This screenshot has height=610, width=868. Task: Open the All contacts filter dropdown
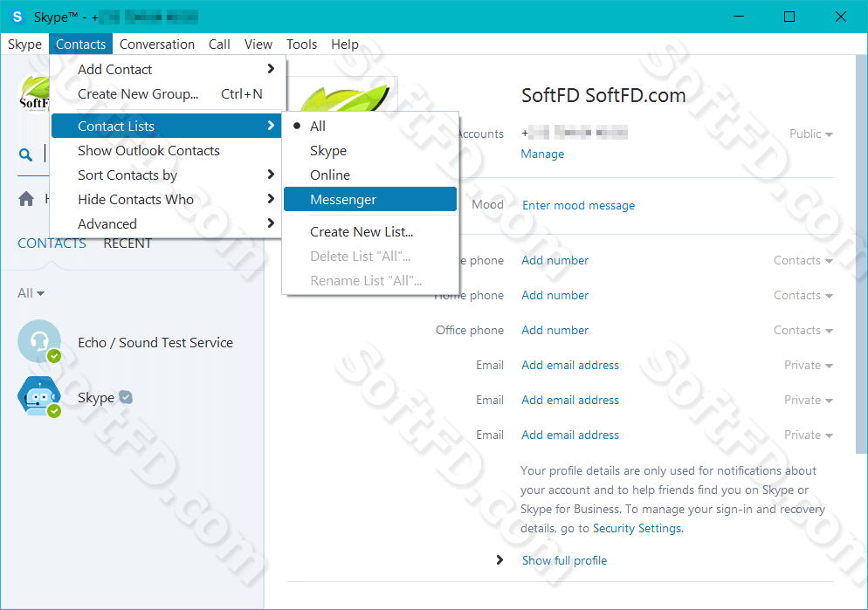tap(31, 293)
